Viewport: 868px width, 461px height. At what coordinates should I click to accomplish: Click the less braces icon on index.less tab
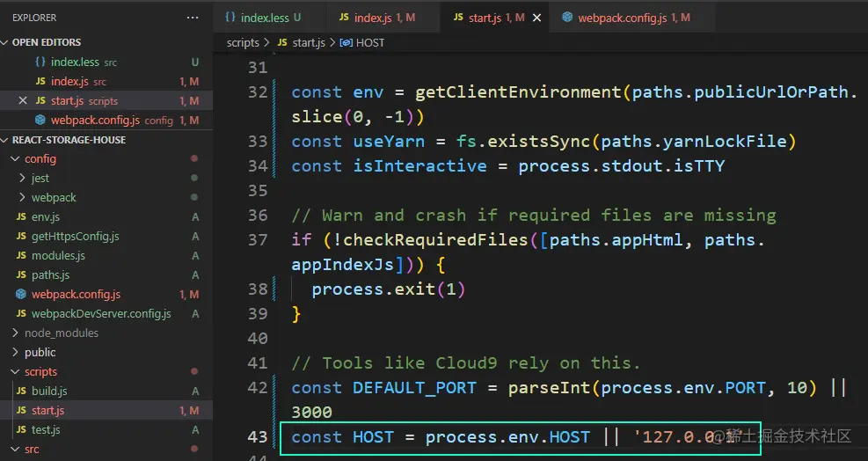pos(230,18)
